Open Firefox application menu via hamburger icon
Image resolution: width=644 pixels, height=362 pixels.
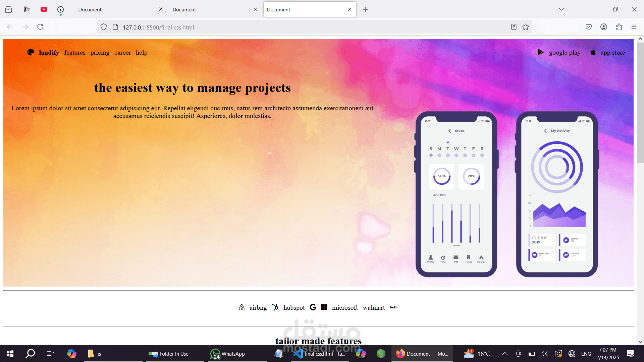(x=634, y=27)
